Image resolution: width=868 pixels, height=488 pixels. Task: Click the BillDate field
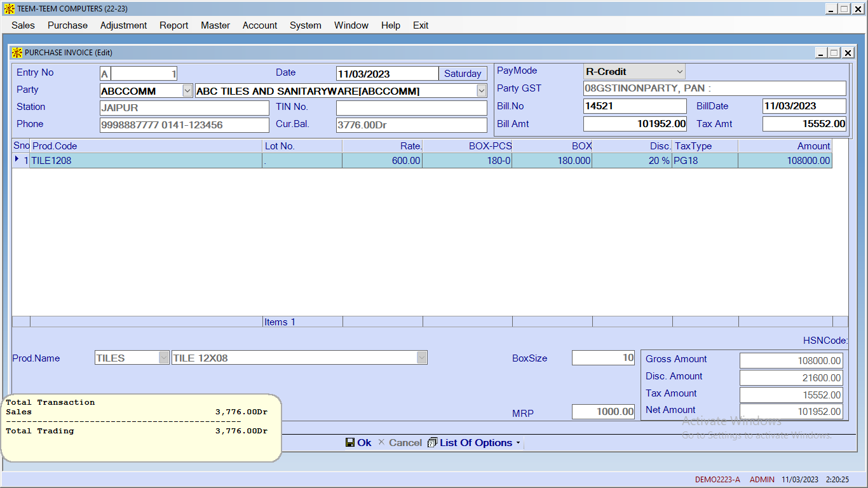[804, 106]
